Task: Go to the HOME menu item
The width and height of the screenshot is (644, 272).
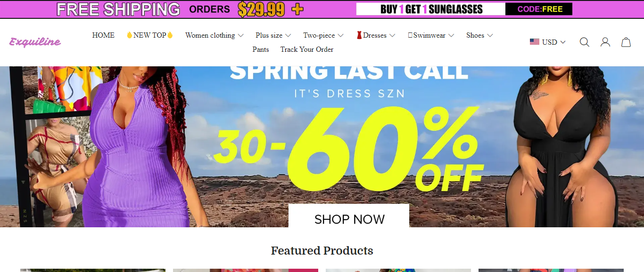Action: tap(103, 35)
